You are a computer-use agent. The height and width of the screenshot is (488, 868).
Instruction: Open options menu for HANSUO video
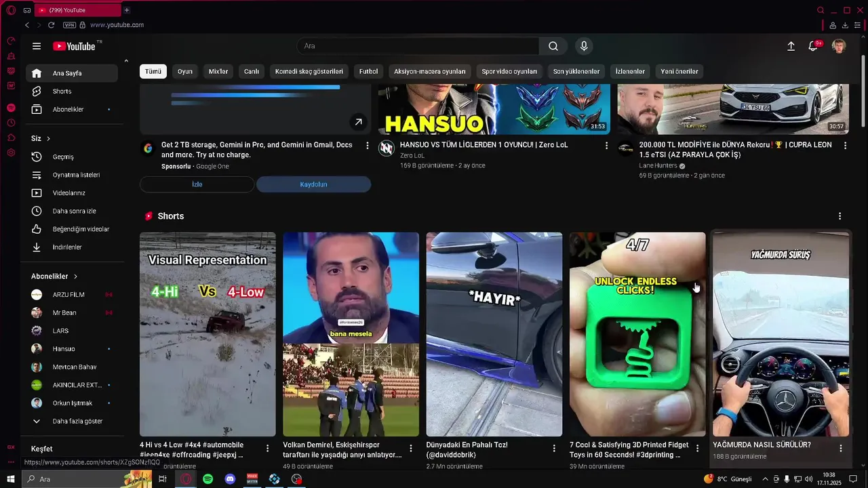pyautogui.click(x=606, y=146)
